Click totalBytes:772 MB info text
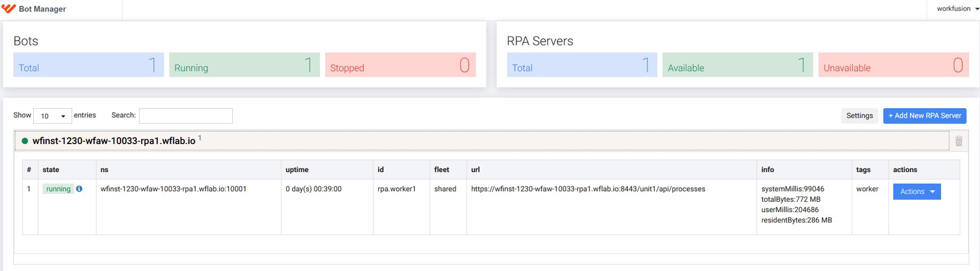Image resolution: width=980 pixels, height=271 pixels. click(791, 199)
